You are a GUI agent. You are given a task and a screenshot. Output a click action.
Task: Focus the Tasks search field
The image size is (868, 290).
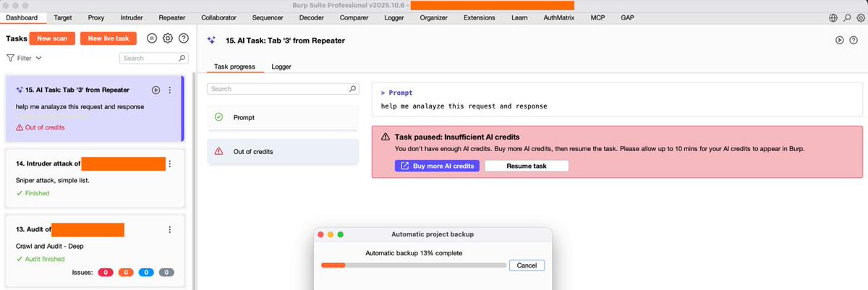click(153, 58)
